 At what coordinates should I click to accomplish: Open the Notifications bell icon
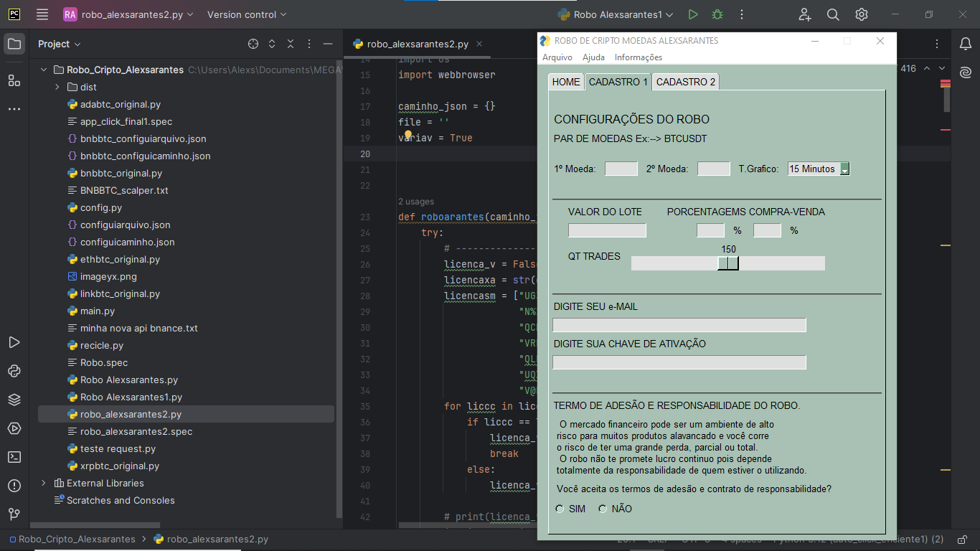[x=966, y=44]
